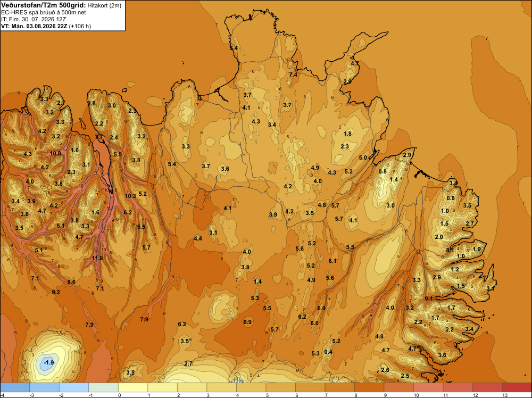Click the VT valid time line
The image size is (532, 398).
coord(46,26)
